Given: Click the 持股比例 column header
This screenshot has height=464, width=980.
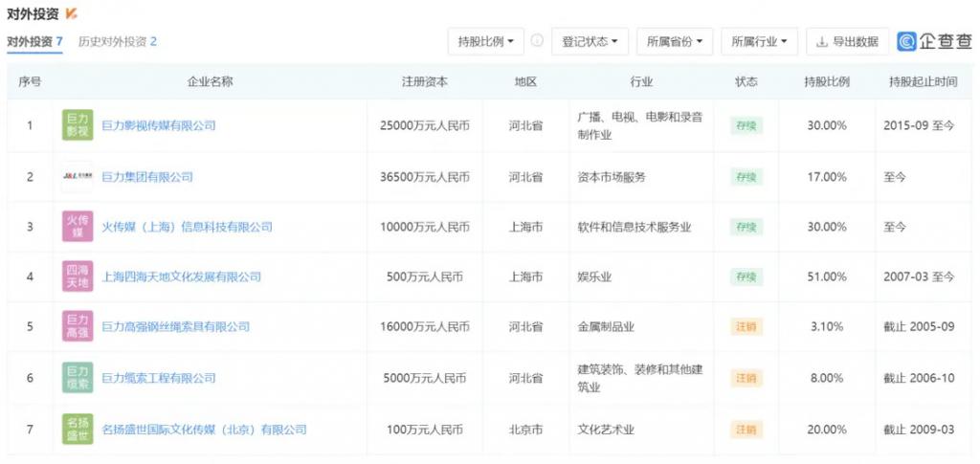Looking at the screenshot, I should click(x=827, y=81).
